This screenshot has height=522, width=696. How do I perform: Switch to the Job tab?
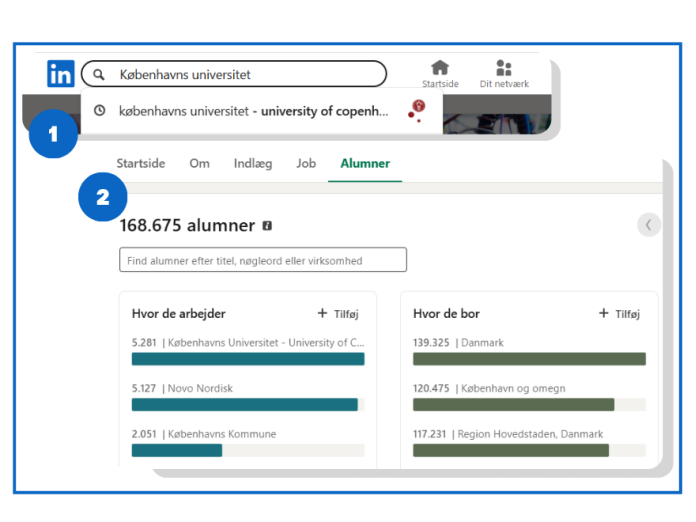tap(306, 163)
